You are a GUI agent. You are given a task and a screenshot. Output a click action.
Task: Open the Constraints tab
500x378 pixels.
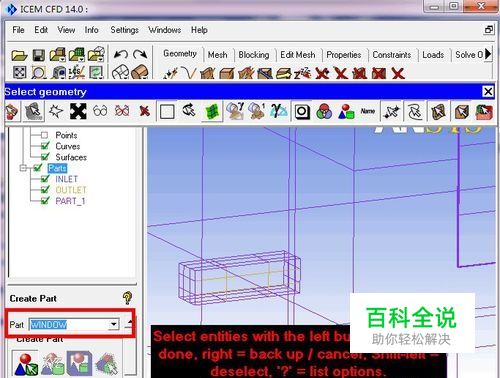[x=392, y=55]
